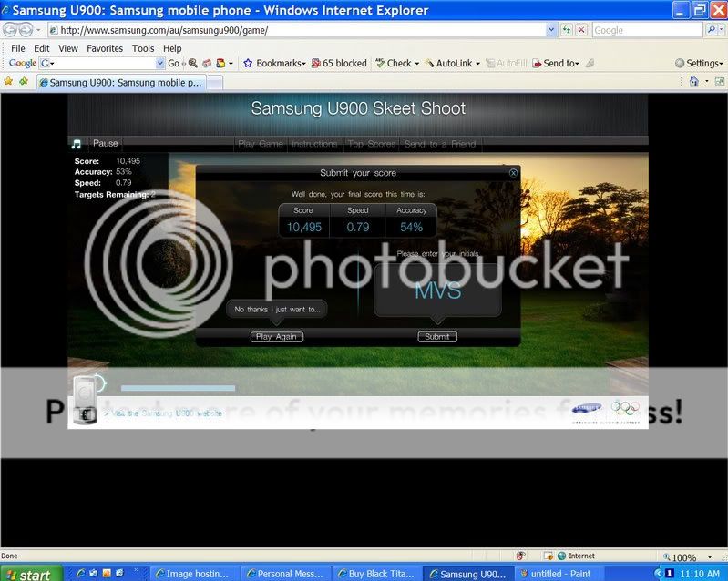Open Google toolbar Settings
The image size is (728, 581).
tap(699, 63)
